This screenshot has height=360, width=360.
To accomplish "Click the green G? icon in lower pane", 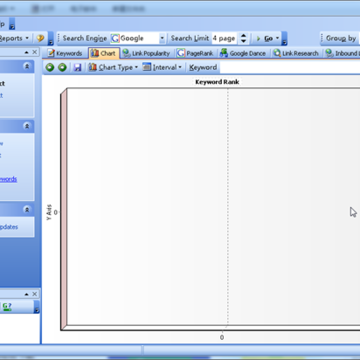I will click(7, 306).
